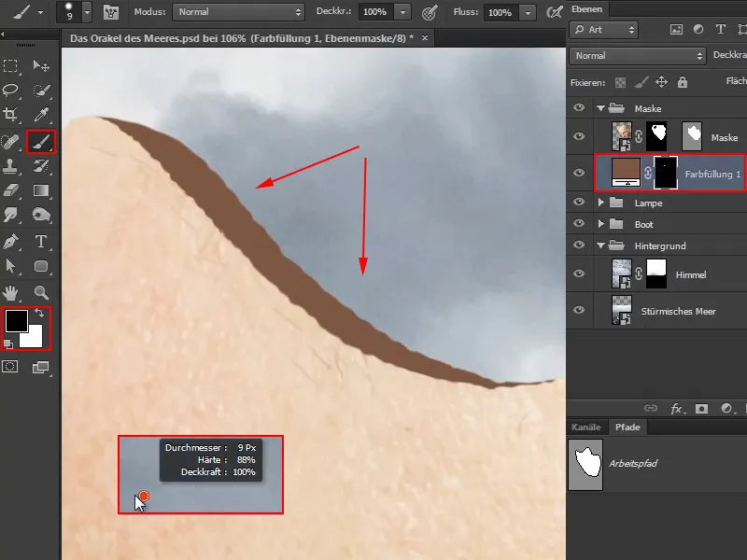The image size is (747, 560).
Task: Lock transparent pixels in Fixieren
Action: pos(620,82)
